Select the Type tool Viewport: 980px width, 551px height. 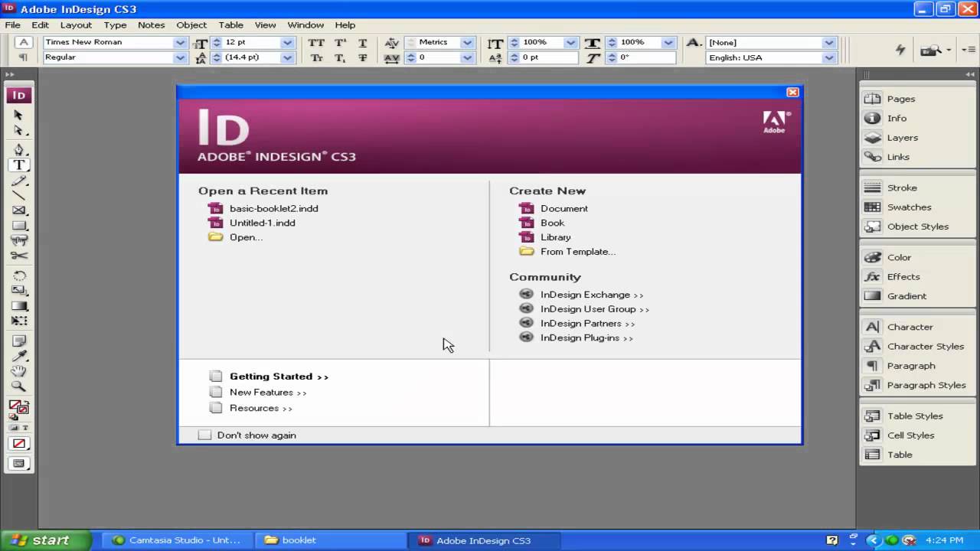click(19, 165)
